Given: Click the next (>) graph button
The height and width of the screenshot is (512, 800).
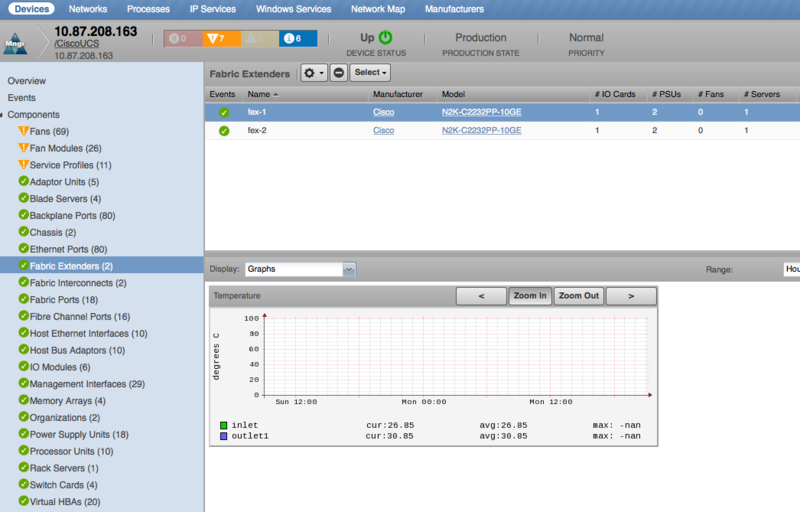Looking at the screenshot, I should [x=631, y=296].
